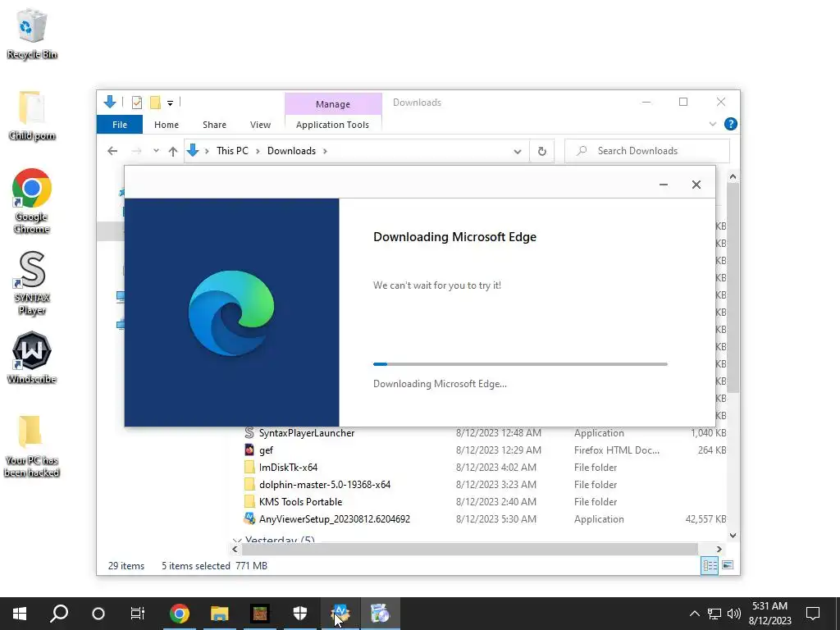Open Cortana from the taskbar
840x630 pixels.
tap(98, 614)
